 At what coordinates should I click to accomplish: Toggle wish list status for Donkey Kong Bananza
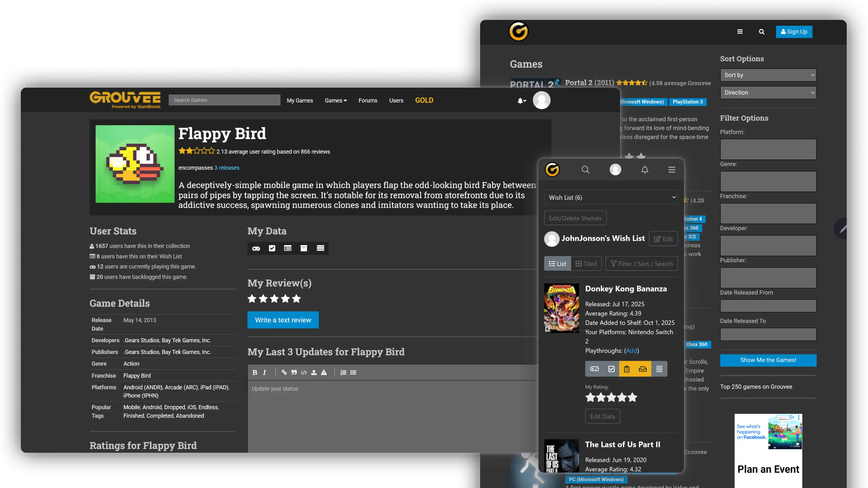click(626, 369)
